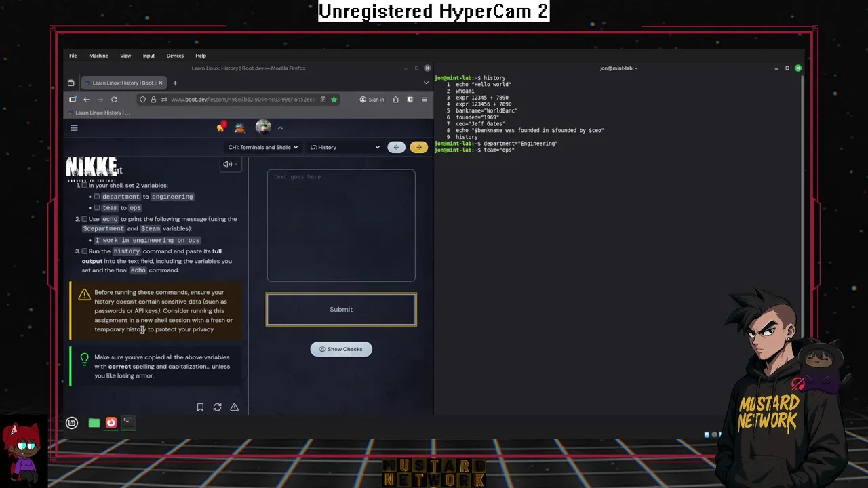Open the green Files folder in taskbar
The width and height of the screenshot is (868, 488).
[94, 423]
